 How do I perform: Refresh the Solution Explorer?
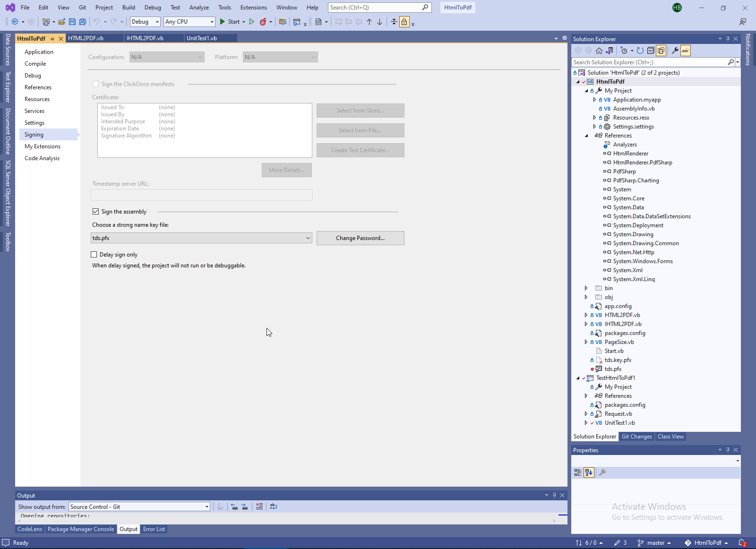[640, 51]
